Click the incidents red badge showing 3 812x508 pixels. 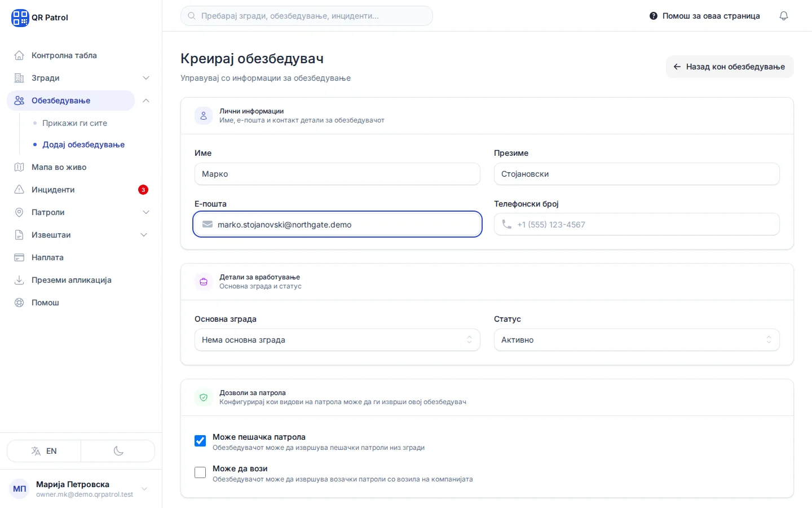pyautogui.click(x=143, y=190)
